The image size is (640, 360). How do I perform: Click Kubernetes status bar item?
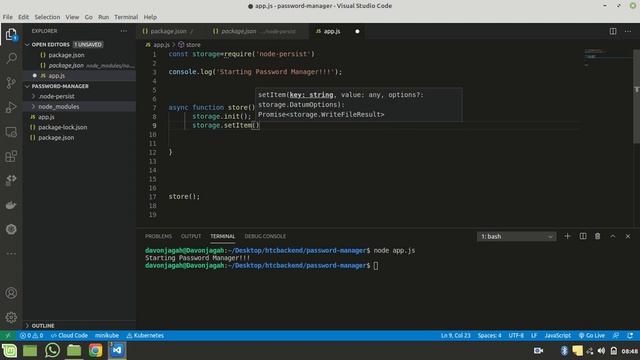(145, 336)
